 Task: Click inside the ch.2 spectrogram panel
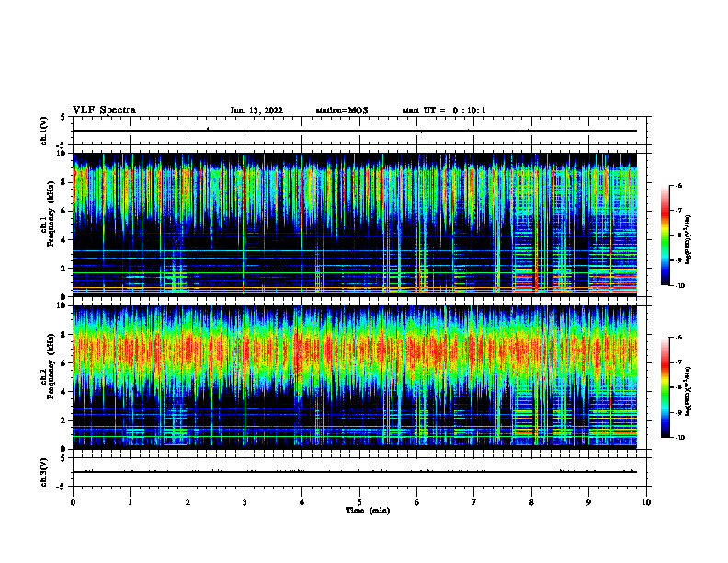tap(354, 377)
